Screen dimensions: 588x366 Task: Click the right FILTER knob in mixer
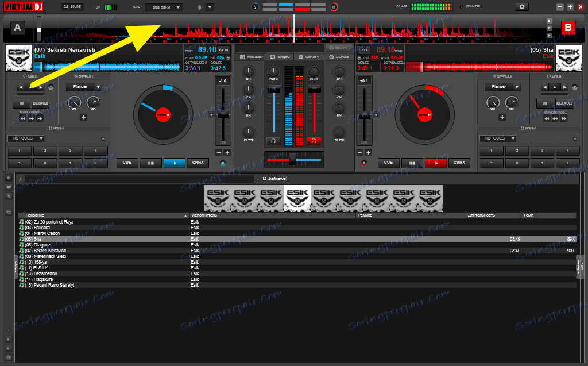pyautogui.click(x=339, y=133)
